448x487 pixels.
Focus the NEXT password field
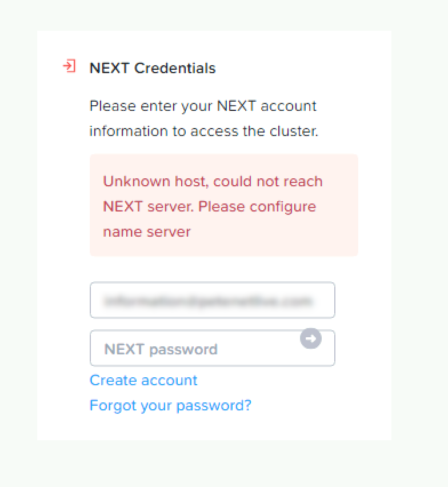pyautogui.click(x=194, y=349)
